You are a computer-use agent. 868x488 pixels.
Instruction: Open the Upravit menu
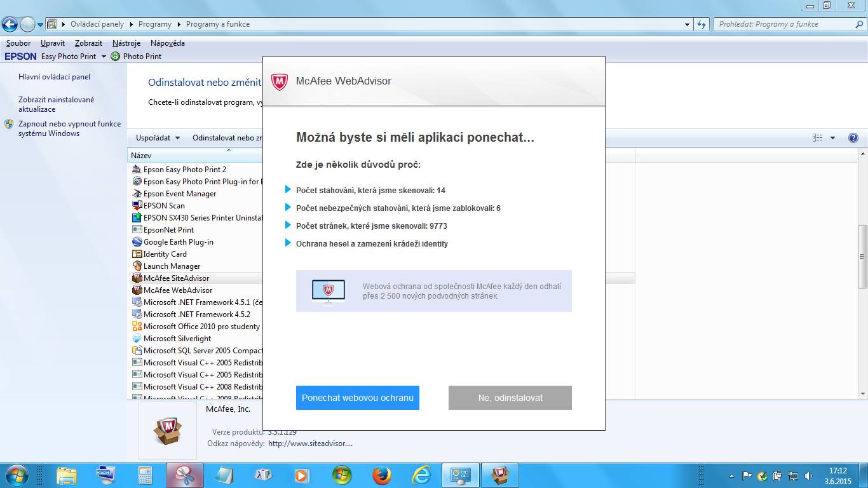click(x=53, y=43)
